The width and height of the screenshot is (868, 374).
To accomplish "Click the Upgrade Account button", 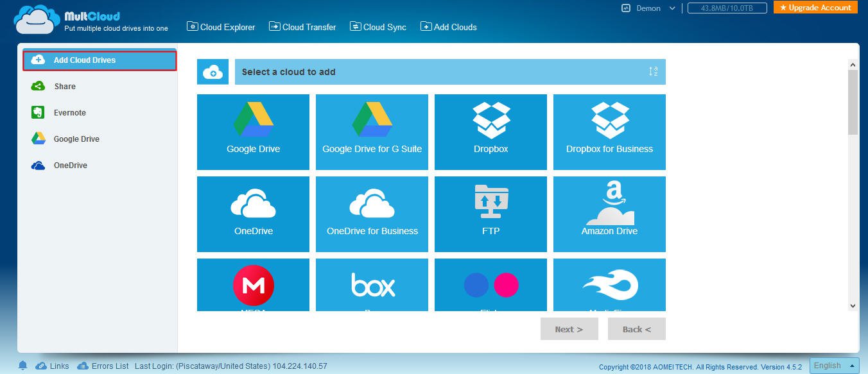I will coord(815,8).
